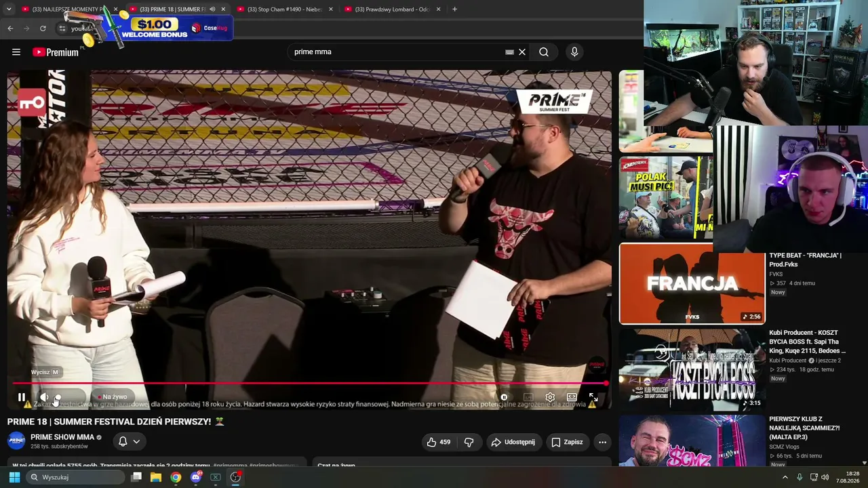Expand notification bell dropdown for PRIME SHOW MMA
The height and width of the screenshot is (488, 868).
tap(129, 441)
